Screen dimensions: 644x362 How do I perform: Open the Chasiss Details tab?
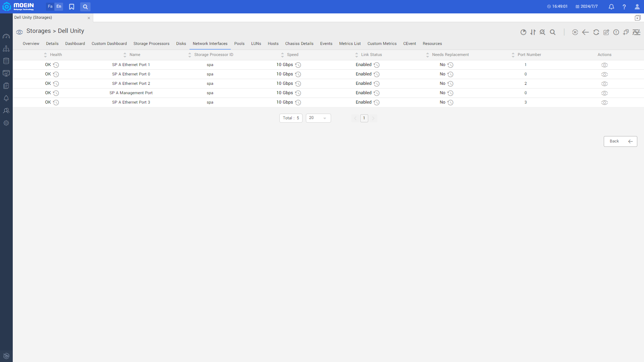click(299, 44)
